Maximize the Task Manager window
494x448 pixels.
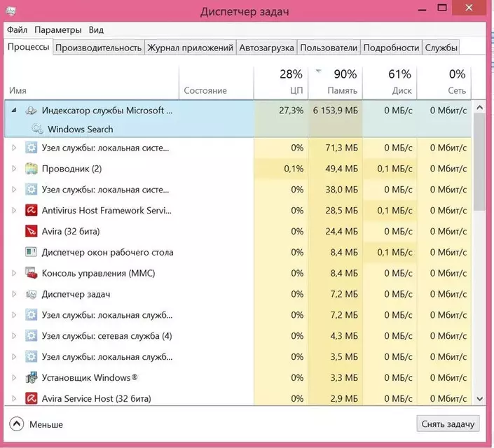point(442,8)
